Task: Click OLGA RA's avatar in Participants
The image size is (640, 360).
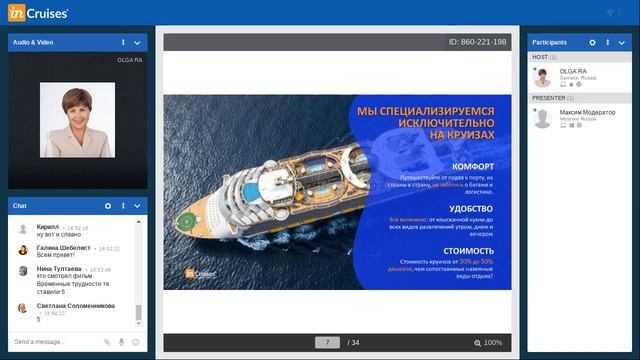Action: [542, 78]
